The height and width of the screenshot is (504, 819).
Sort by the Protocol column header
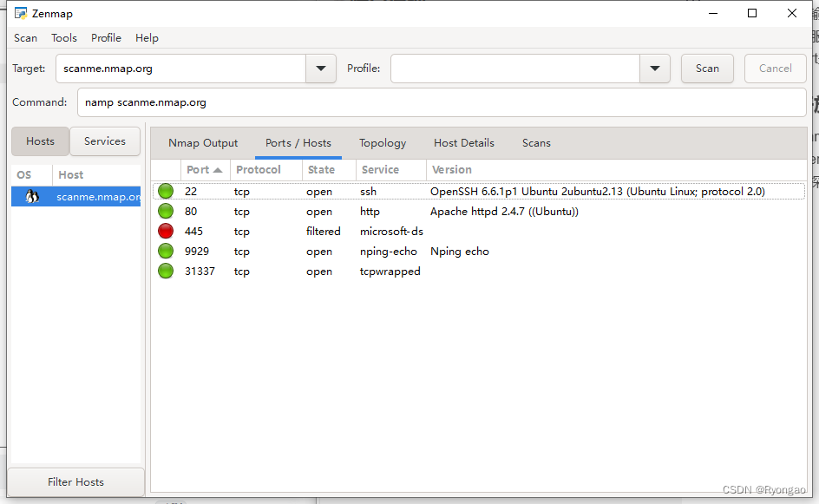[x=266, y=170]
